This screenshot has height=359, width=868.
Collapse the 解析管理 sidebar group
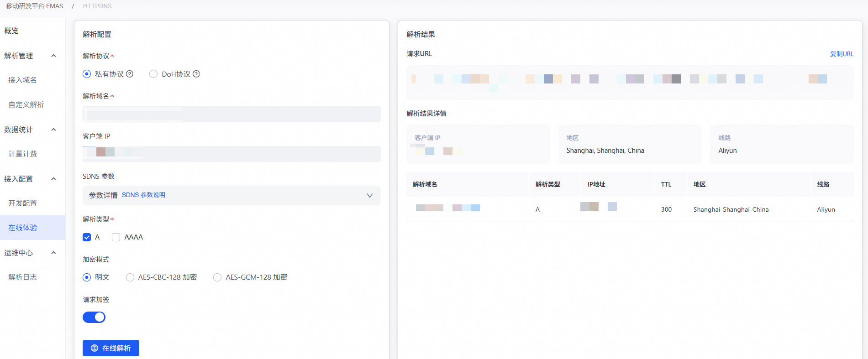(x=53, y=56)
